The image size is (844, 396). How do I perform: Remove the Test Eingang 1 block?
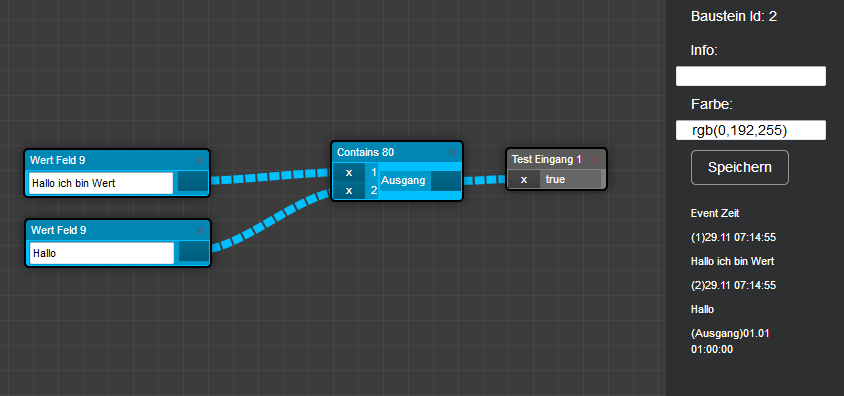pos(596,159)
